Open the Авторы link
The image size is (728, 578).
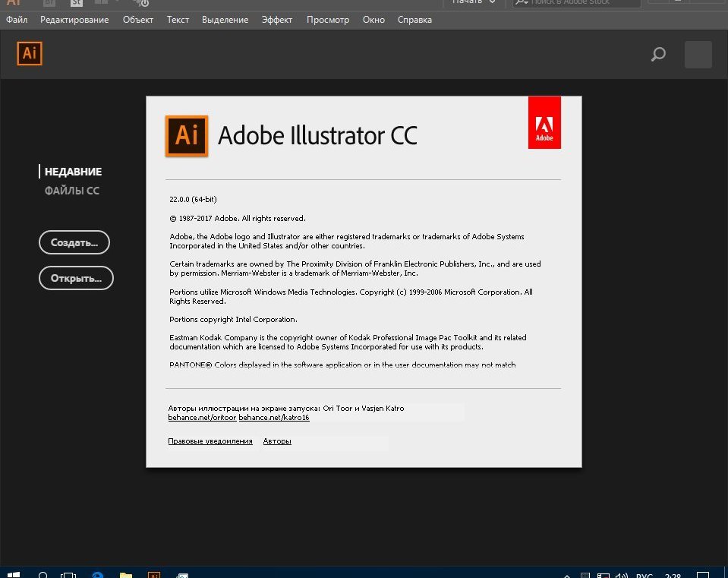[x=277, y=441]
